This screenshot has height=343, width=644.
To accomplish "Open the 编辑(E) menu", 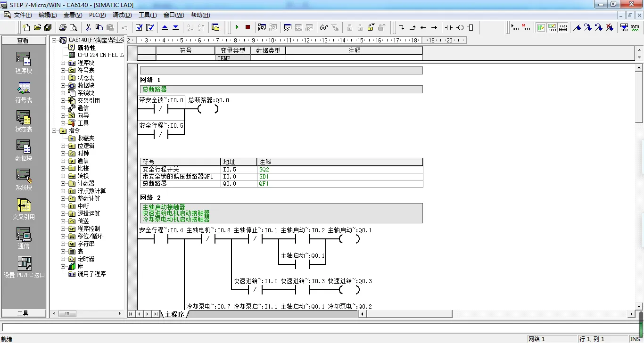I will [48, 15].
